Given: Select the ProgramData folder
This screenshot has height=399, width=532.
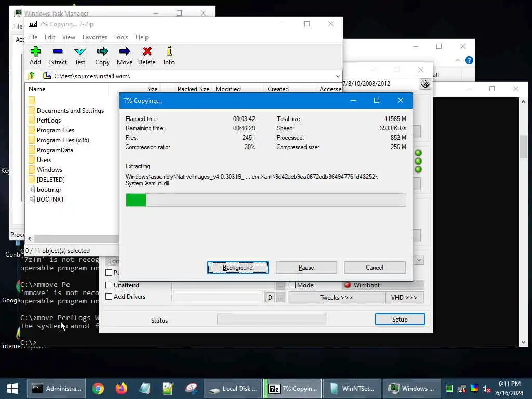Looking at the screenshot, I should 55,150.
